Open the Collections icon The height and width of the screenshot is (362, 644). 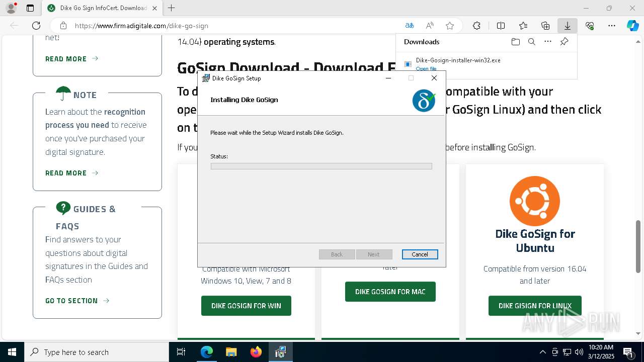coord(545,26)
